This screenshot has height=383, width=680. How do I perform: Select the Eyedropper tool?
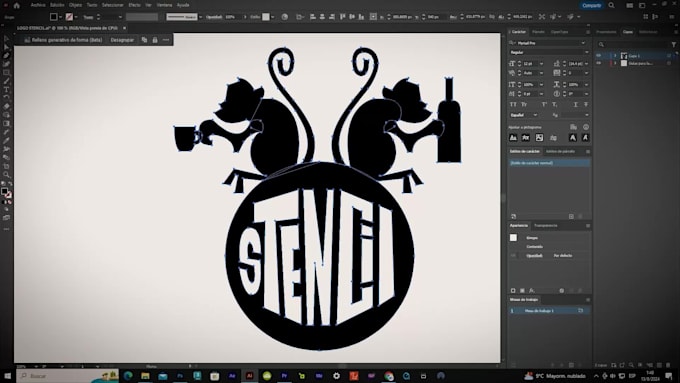[6, 140]
